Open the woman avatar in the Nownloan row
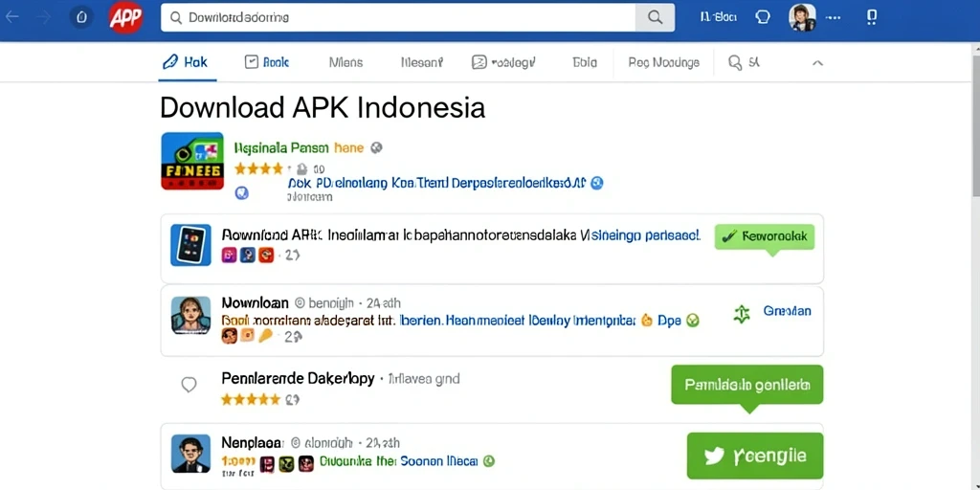 (x=191, y=316)
